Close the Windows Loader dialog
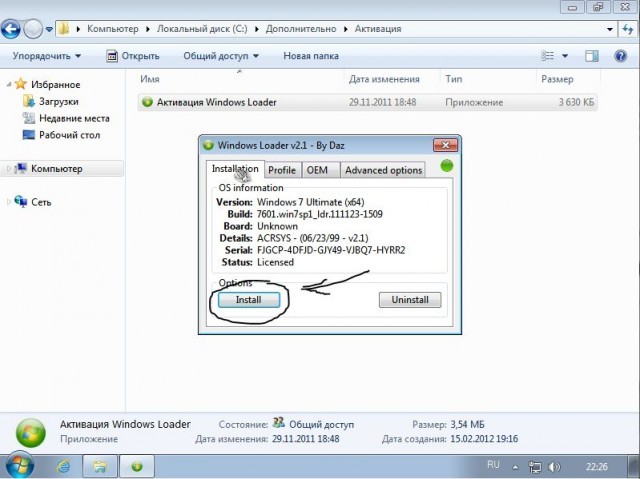The width and height of the screenshot is (640, 479). pyautogui.click(x=445, y=145)
